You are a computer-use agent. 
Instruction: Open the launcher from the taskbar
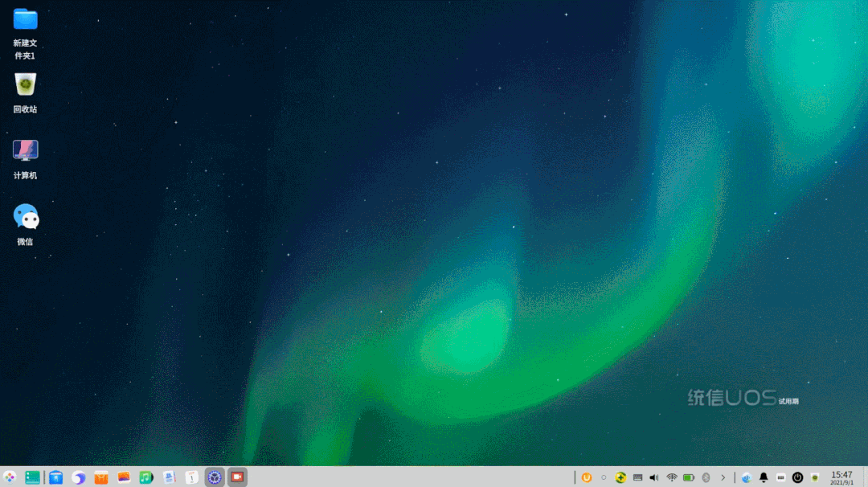[x=10, y=477]
